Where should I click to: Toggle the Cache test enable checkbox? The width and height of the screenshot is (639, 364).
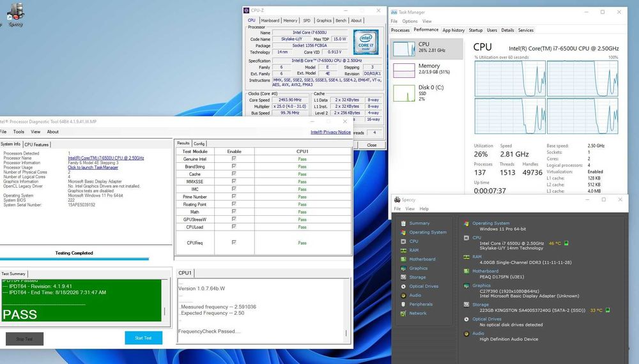(234, 174)
